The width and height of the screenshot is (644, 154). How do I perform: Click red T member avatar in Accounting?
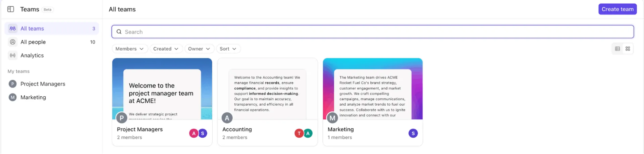pos(299,133)
